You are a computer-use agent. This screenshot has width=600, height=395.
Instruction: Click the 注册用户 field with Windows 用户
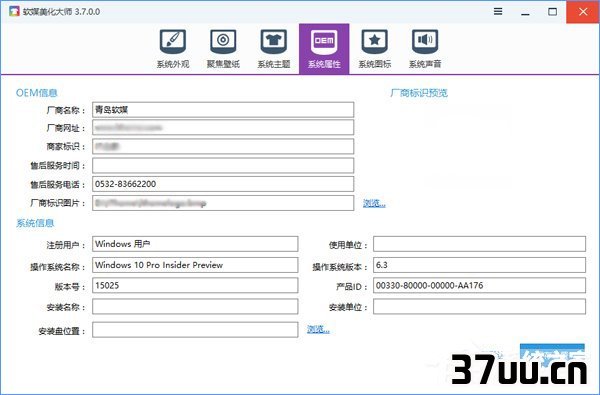[195, 244]
